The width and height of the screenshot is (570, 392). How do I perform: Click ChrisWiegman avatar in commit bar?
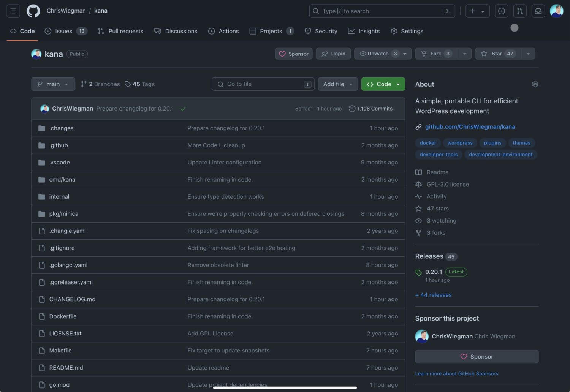[44, 109]
